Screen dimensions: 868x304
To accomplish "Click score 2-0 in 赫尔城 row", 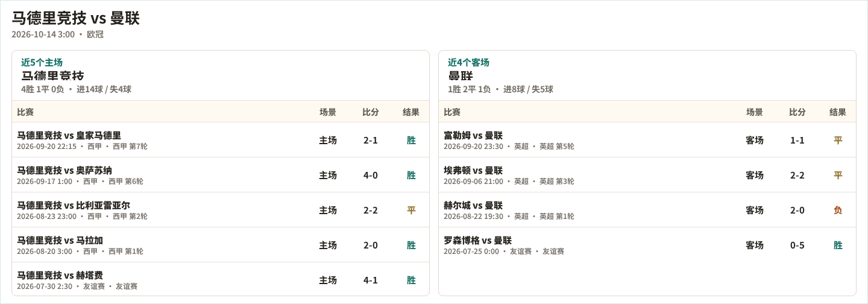I will (x=797, y=210).
